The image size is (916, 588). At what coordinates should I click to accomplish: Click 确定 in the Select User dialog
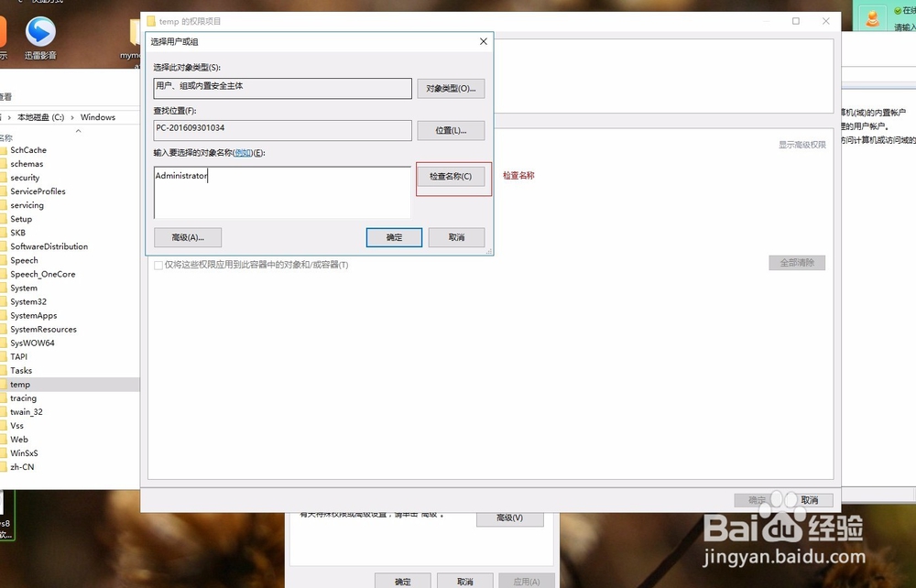click(x=394, y=237)
